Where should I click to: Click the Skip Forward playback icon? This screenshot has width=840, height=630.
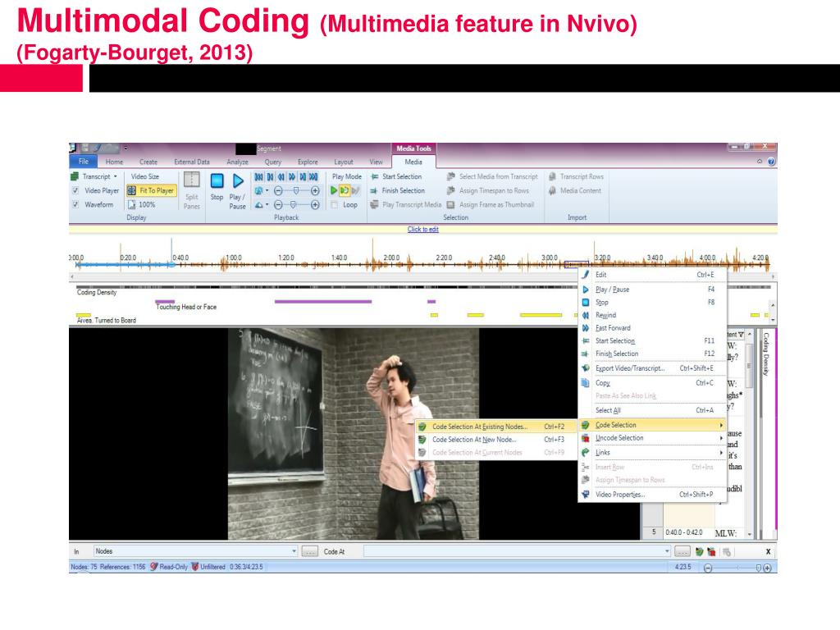[303, 177]
